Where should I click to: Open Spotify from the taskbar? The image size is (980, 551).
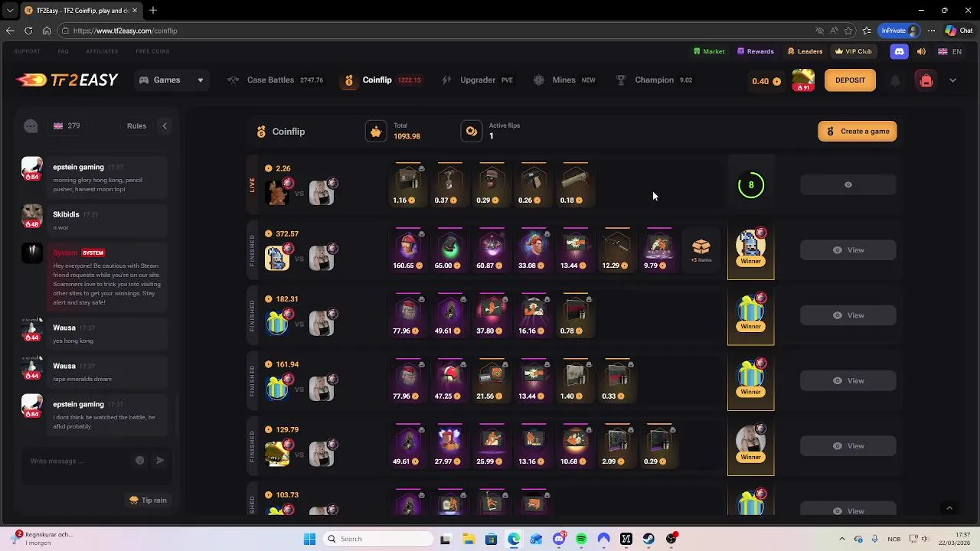coord(581,540)
